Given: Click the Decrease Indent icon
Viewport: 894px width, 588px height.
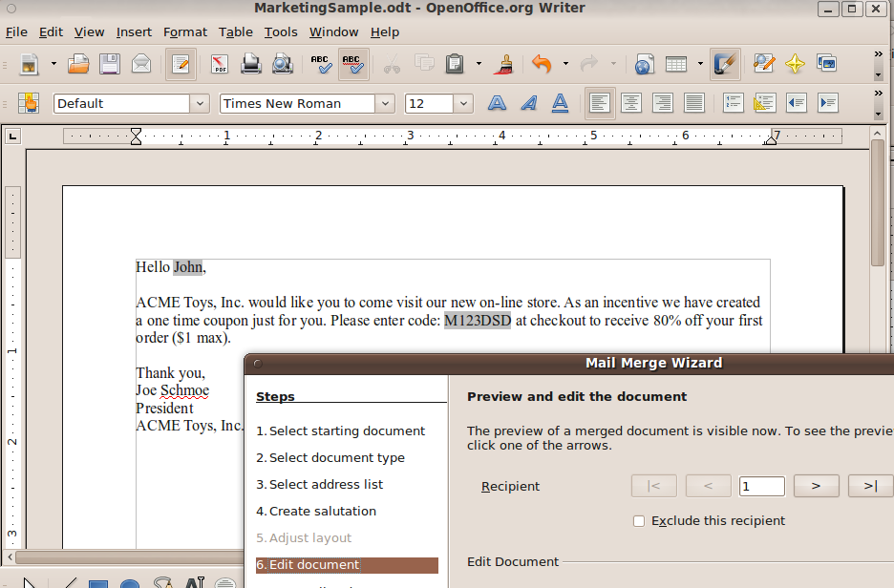Looking at the screenshot, I should pos(796,104).
